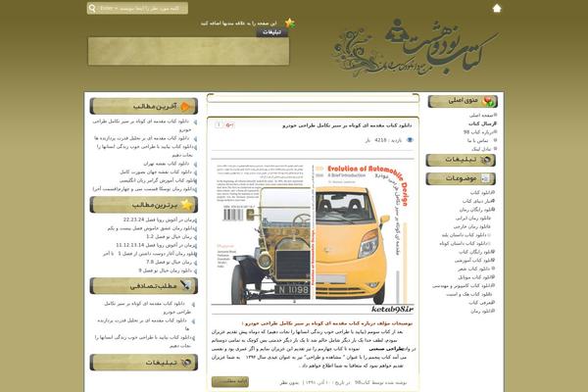The width and height of the screenshot is (588, 392).
Task: Open 'دانلود رایگان کتاب' topic
Action: pyautogui.click(x=474, y=252)
